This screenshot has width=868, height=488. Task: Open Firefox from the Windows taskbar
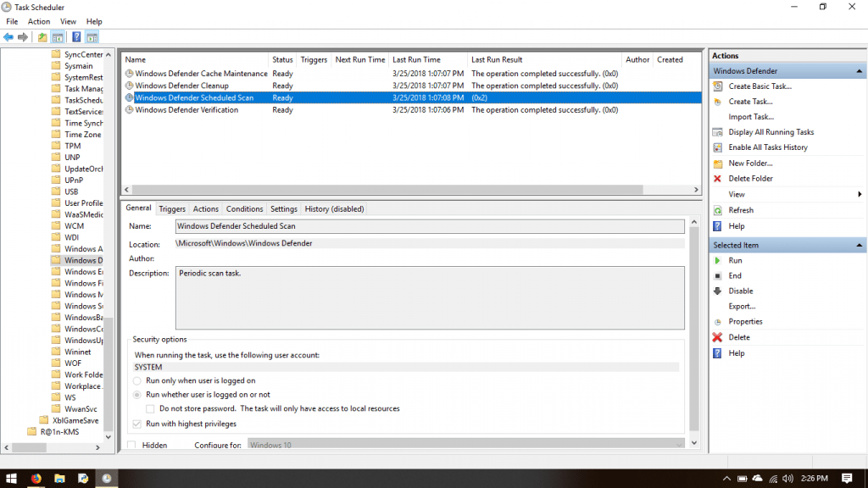coord(36,478)
